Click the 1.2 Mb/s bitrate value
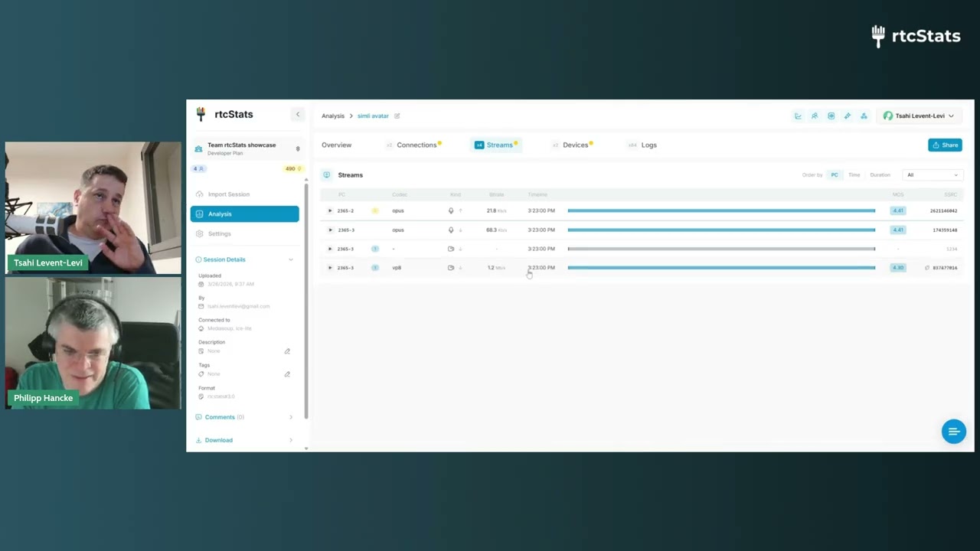Viewport: 980px width, 551px height. (x=496, y=268)
